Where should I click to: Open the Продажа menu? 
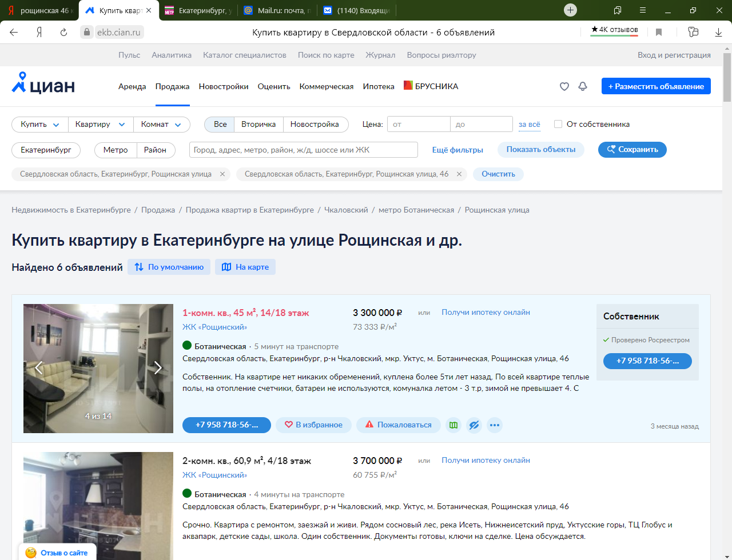172,86
